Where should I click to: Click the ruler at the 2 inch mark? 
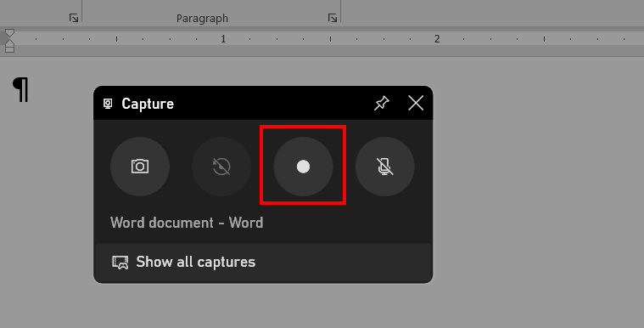pos(437,39)
